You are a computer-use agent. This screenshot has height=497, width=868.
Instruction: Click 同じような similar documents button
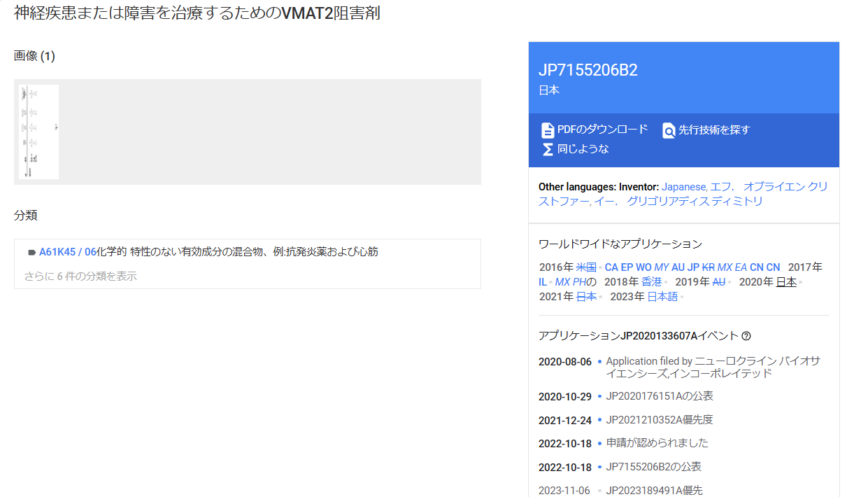click(x=583, y=149)
